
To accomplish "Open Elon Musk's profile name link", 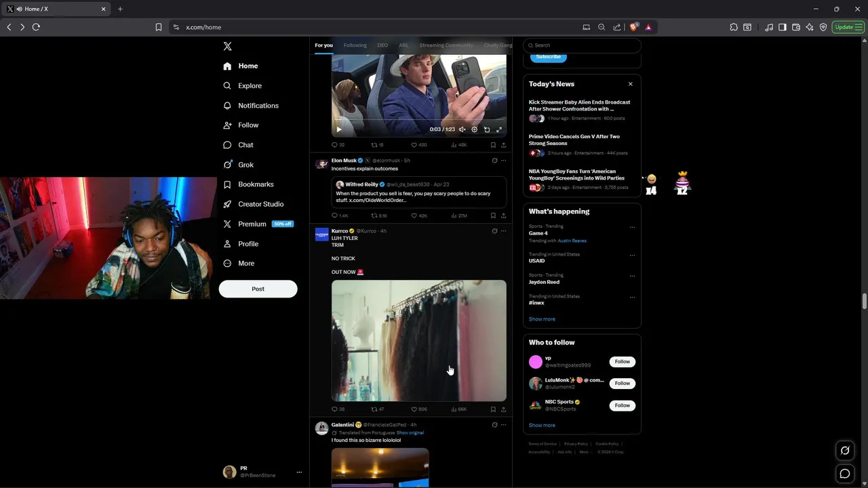I will coord(344,161).
